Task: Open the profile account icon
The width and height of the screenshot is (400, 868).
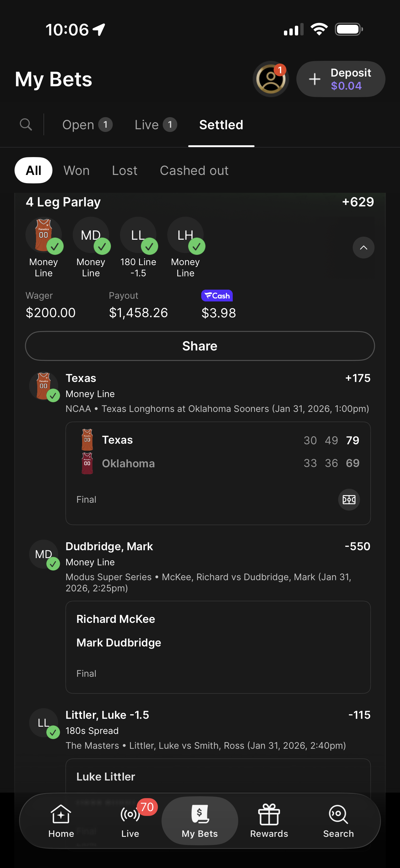Action: [x=271, y=79]
